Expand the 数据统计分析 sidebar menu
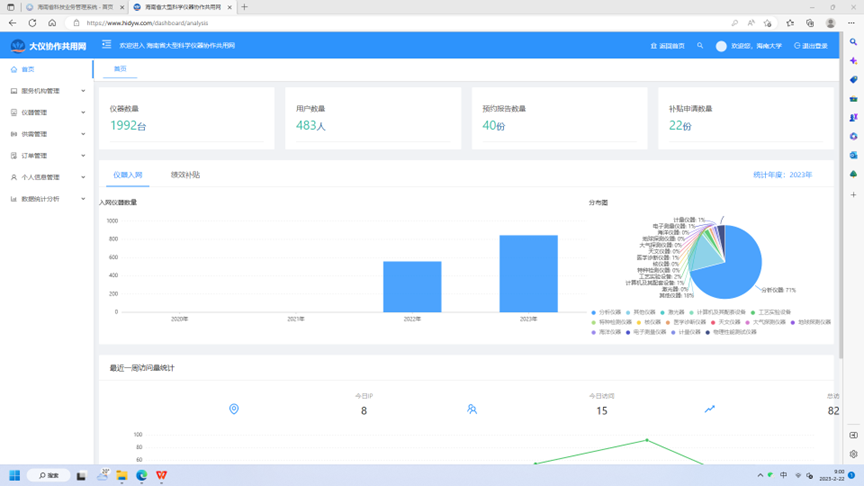The image size is (864, 486). click(46, 199)
